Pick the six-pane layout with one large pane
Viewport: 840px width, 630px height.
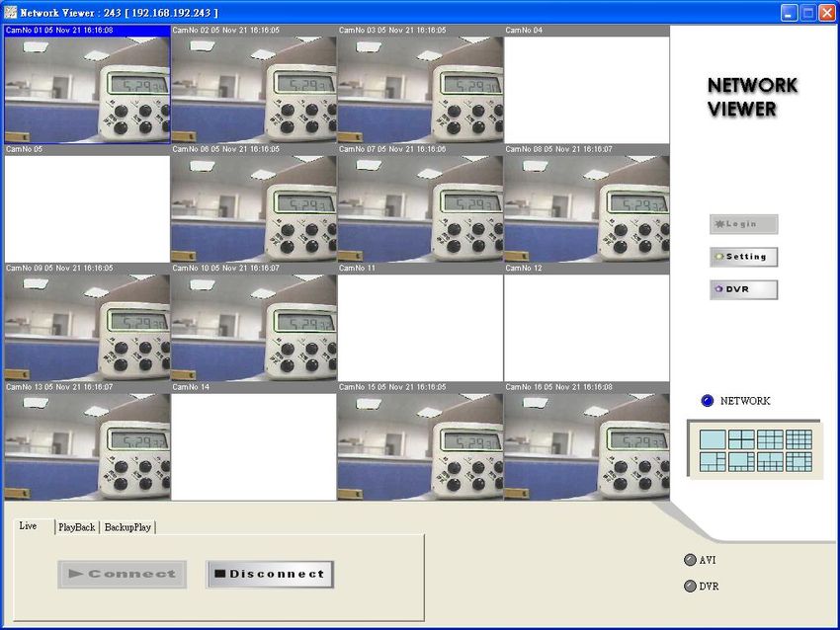click(712, 461)
